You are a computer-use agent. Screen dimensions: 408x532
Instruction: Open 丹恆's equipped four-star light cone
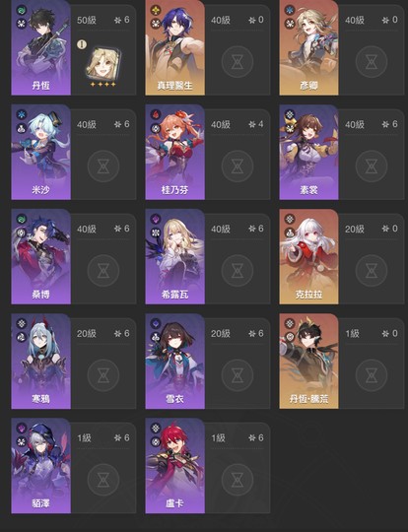pos(103,64)
